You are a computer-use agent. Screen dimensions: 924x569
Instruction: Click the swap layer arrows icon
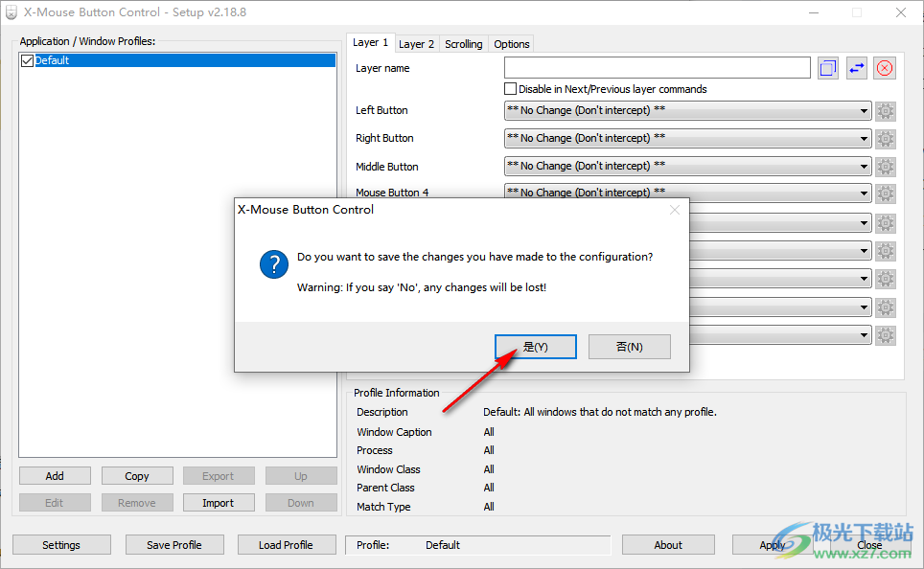857,68
